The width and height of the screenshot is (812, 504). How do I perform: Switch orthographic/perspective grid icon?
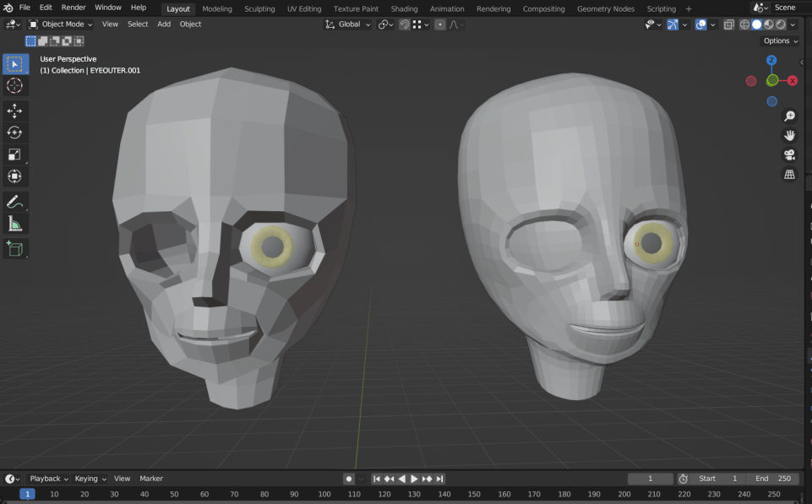789,175
